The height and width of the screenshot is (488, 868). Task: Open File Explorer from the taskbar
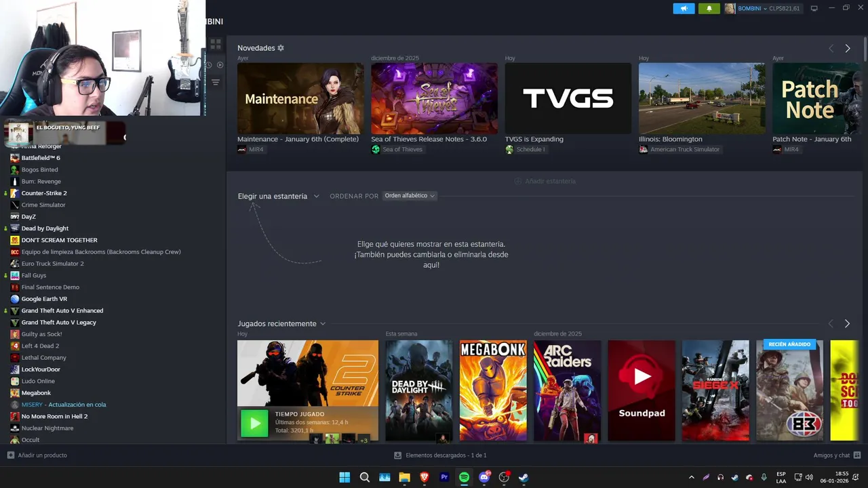click(x=404, y=477)
